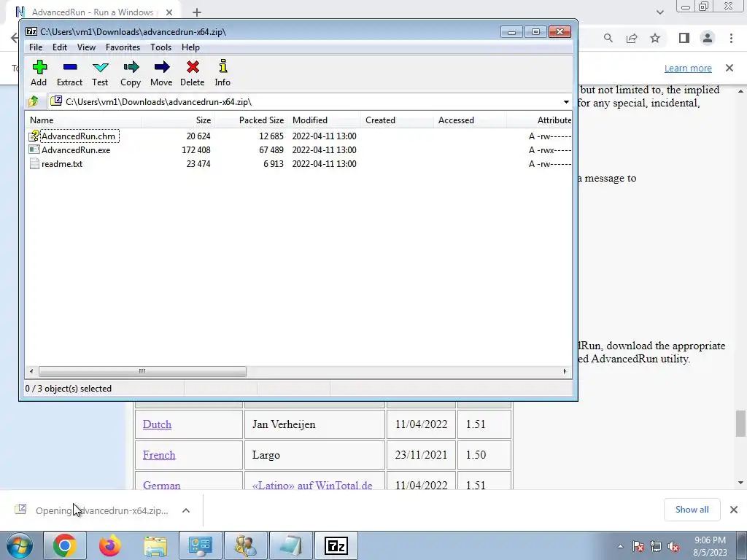Image resolution: width=747 pixels, height=560 pixels.
Task: Click the 7-Zip address path field
Action: pyautogui.click(x=305, y=102)
